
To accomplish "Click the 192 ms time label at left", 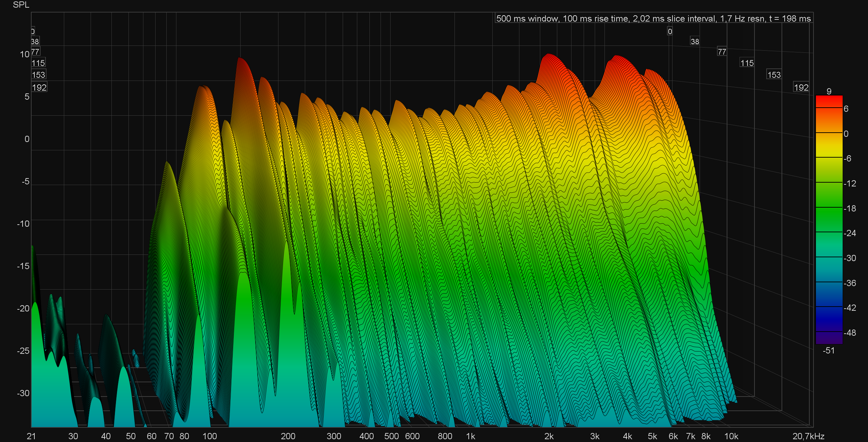I will point(39,87).
